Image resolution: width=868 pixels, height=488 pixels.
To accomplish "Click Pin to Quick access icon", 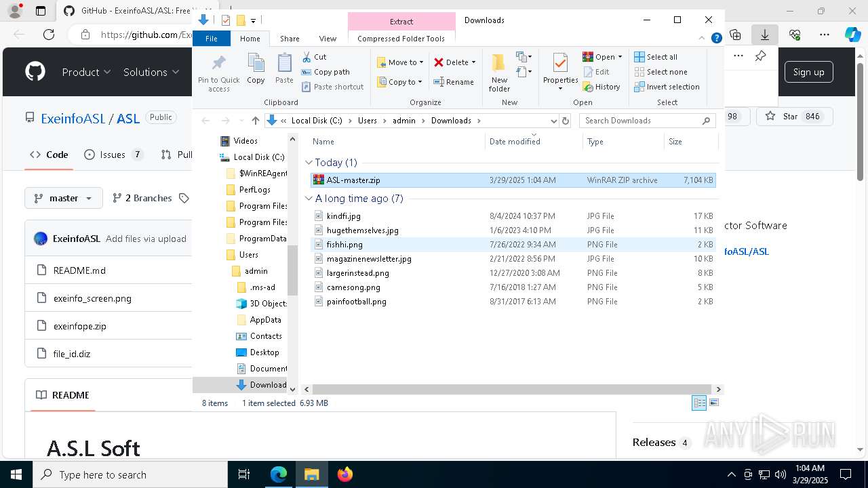I will [218, 73].
